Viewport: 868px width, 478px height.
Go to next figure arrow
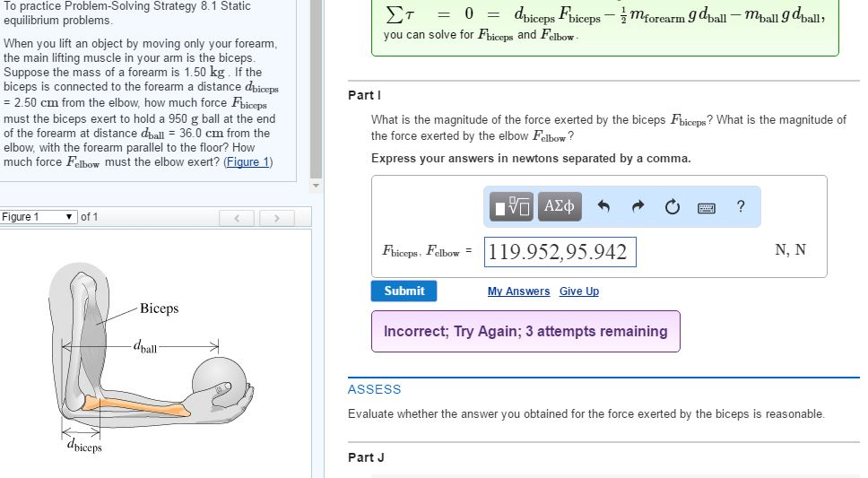coord(277,218)
